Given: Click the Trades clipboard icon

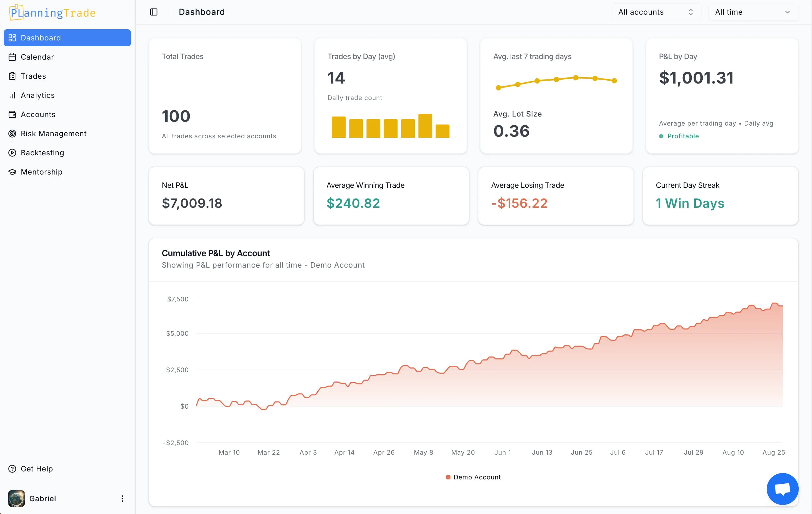Looking at the screenshot, I should click(x=13, y=76).
